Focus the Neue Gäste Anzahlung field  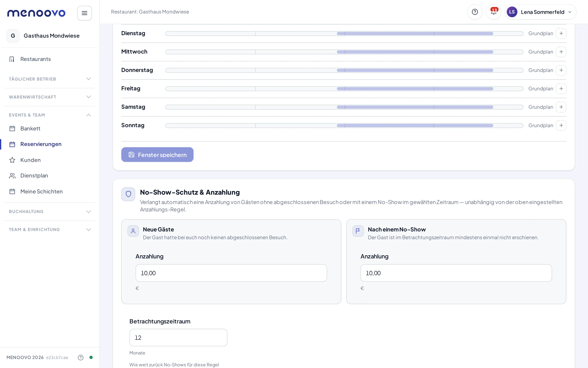[231, 273]
